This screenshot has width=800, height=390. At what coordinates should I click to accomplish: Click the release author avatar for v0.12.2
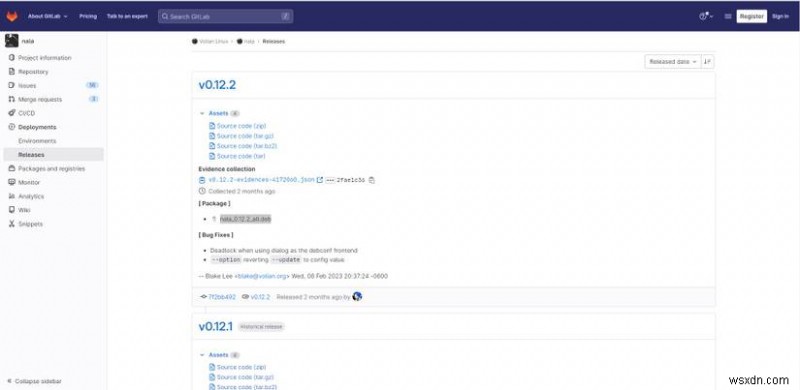point(357,297)
